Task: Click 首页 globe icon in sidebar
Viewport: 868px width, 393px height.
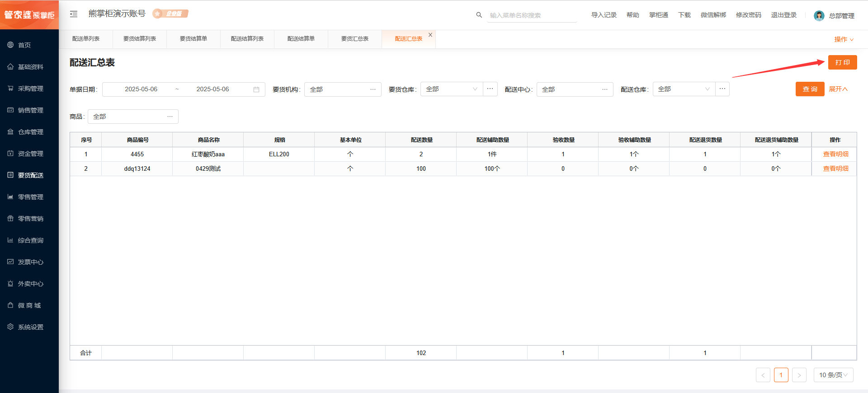Action: (x=10, y=45)
